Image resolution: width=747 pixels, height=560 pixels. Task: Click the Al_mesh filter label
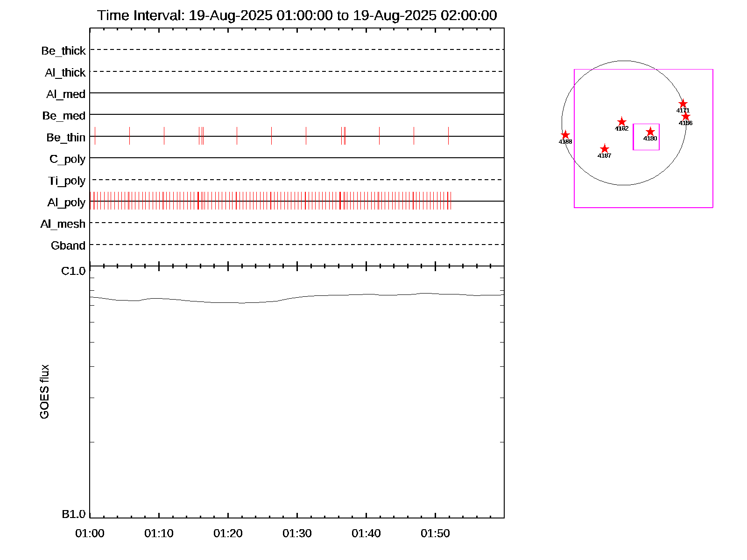(63, 224)
